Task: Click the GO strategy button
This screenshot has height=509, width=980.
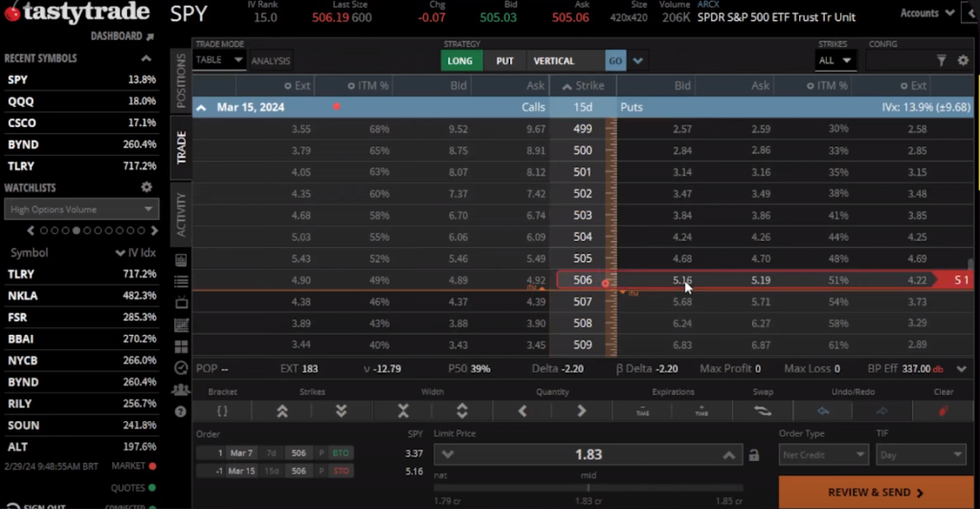Action: coord(615,60)
